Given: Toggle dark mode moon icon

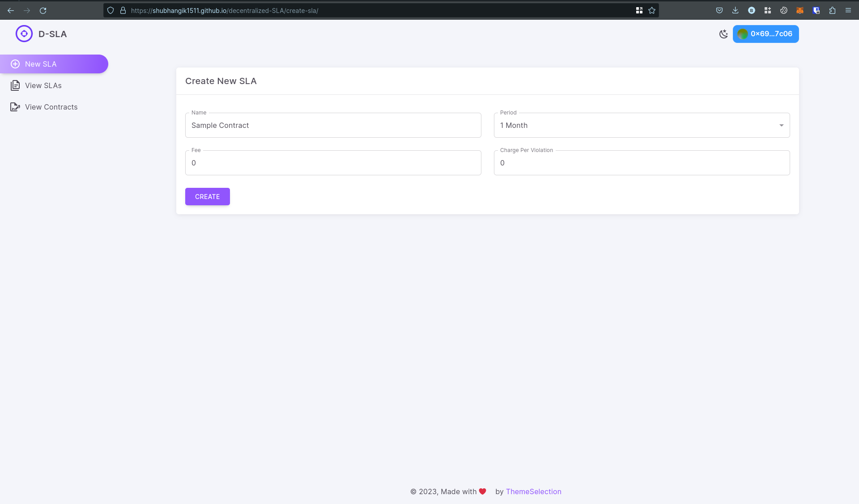Looking at the screenshot, I should [723, 34].
